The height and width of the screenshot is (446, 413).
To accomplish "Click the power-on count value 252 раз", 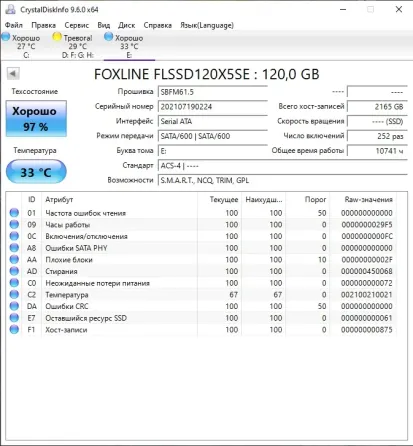I will pos(377,136).
